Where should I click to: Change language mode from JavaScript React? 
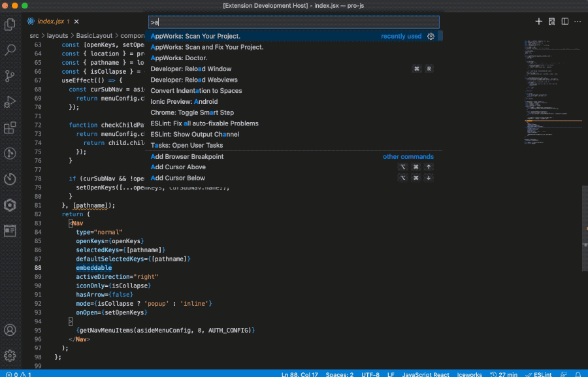(425, 374)
